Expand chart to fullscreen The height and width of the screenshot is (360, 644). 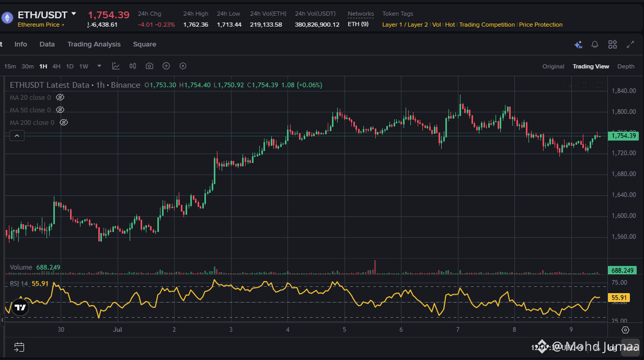coord(630,45)
